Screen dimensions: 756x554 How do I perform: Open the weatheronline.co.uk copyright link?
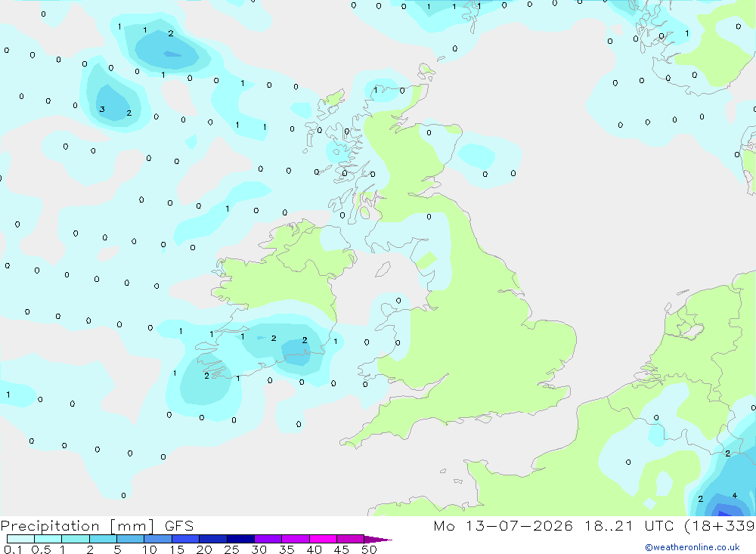click(692, 547)
